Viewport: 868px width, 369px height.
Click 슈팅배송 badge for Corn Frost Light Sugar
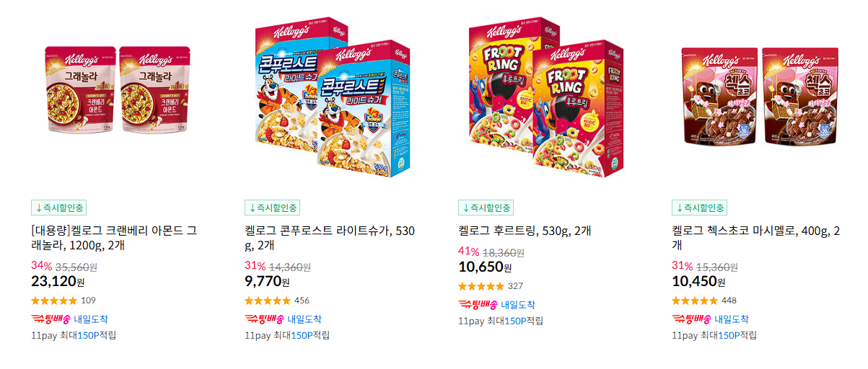coord(264,319)
